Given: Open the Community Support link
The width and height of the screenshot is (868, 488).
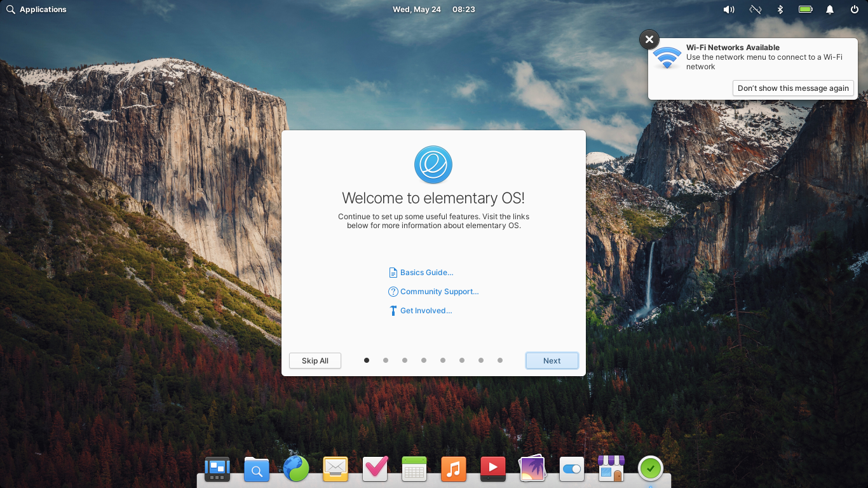Looking at the screenshot, I should coord(440,292).
